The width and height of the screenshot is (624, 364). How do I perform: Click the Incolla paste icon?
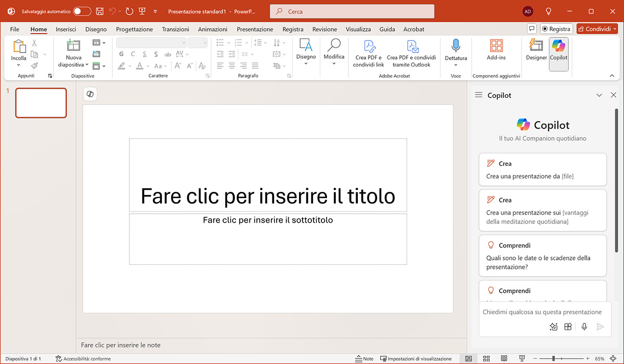[x=19, y=47]
